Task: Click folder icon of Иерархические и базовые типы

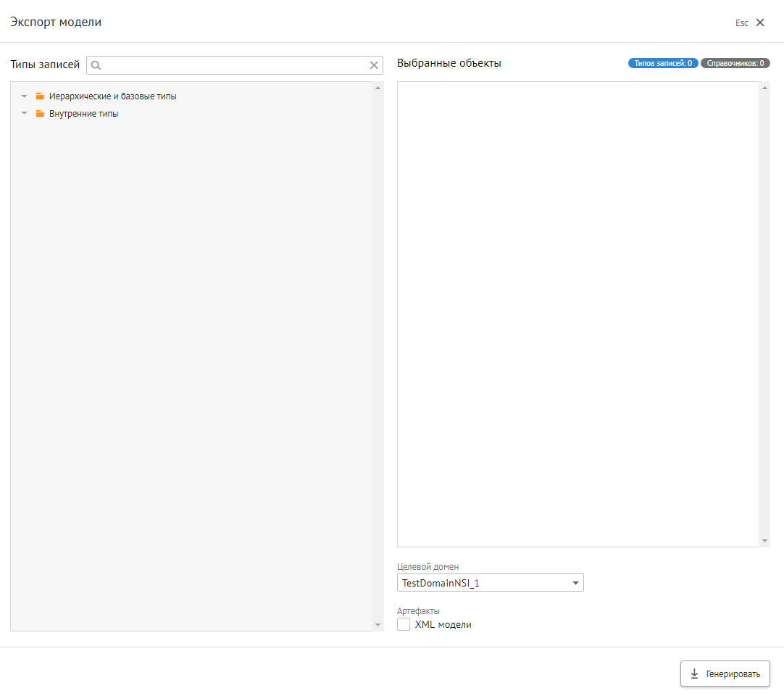Action: pyautogui.click(x=40, y=96)
